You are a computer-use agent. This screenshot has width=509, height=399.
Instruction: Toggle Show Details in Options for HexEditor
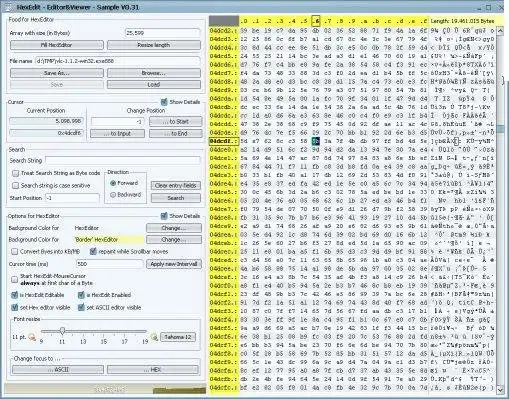[x=164, y=216]
